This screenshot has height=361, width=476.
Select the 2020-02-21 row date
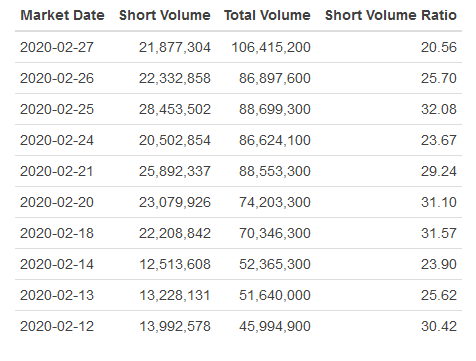pyautogui.click(x=57, y=171)
